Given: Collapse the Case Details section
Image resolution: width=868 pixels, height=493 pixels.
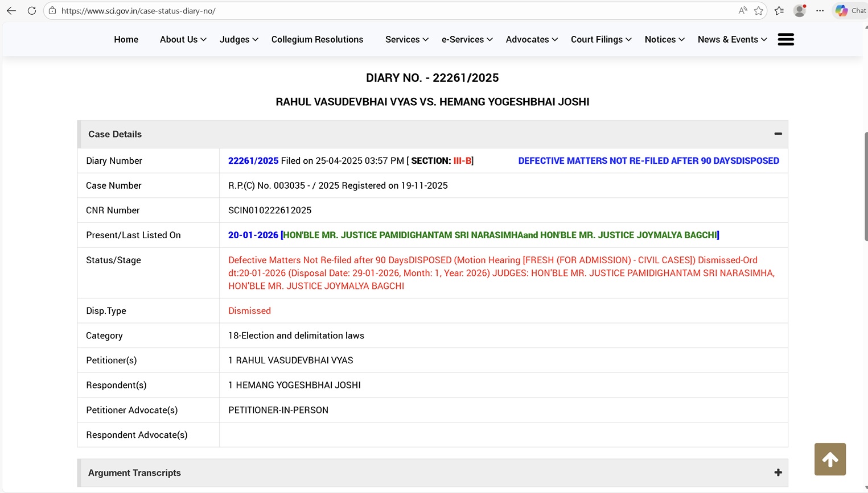Looking at the screenshot, I should 778,134.
